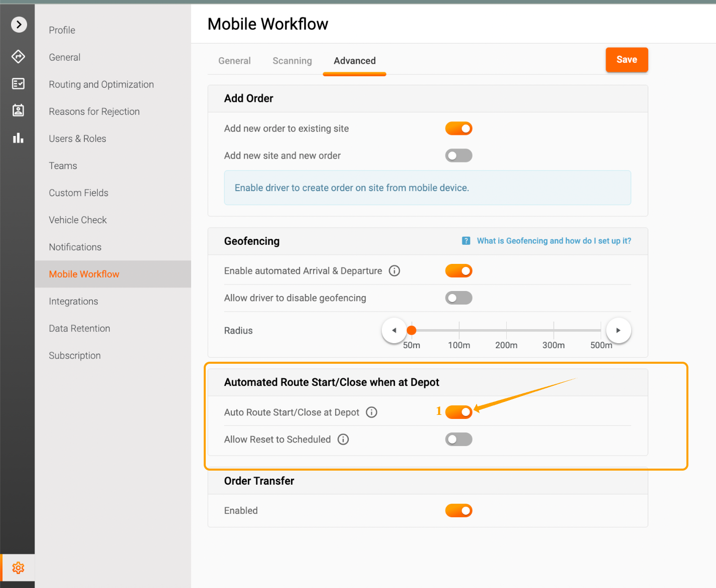Screen dimensions: 716x588
Task: Open Routing and Optimization settings
Action: [101, 84]
